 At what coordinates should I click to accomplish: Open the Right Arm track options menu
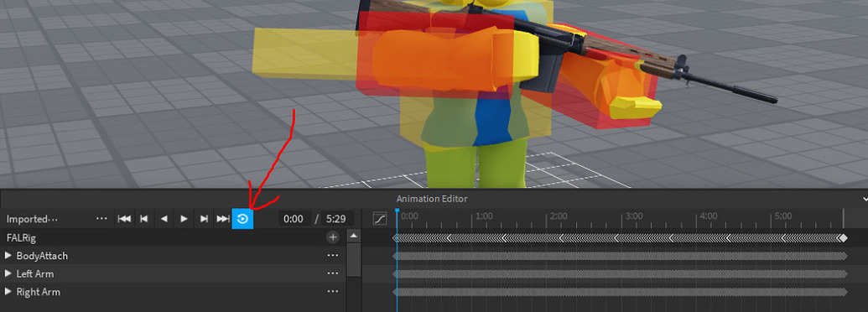coord(333,292)
